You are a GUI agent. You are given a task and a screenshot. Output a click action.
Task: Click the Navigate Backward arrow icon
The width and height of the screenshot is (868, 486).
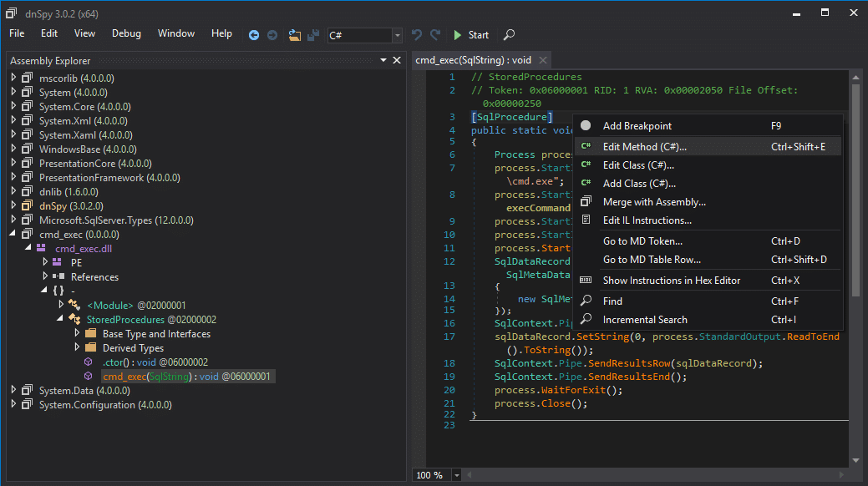[253, 35]
